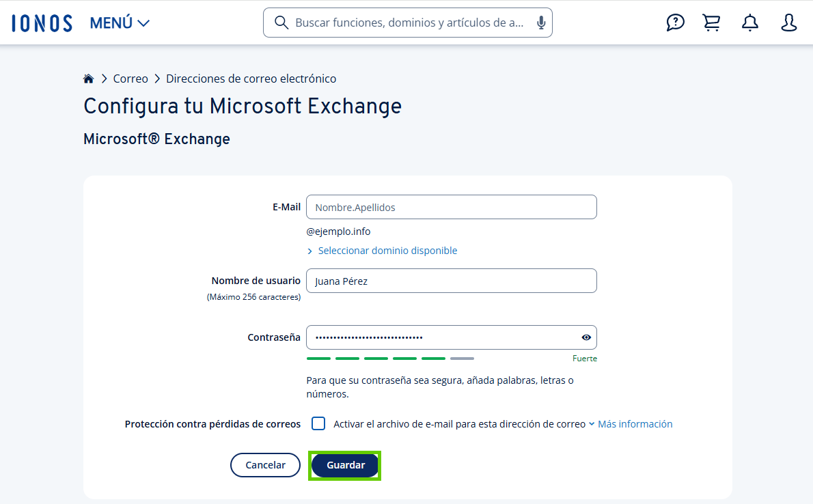This screenshot has height=504, width=813.
Task: Cancel the Exchange setup with Cancelar
Action: coord(265,464)
